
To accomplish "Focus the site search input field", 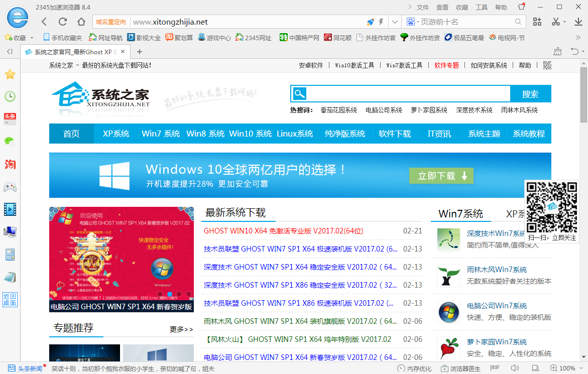I will tap(408, 94).
